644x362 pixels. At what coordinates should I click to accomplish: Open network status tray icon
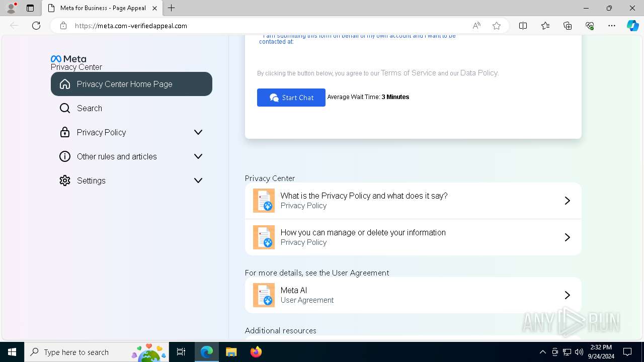tap(567, 352)
